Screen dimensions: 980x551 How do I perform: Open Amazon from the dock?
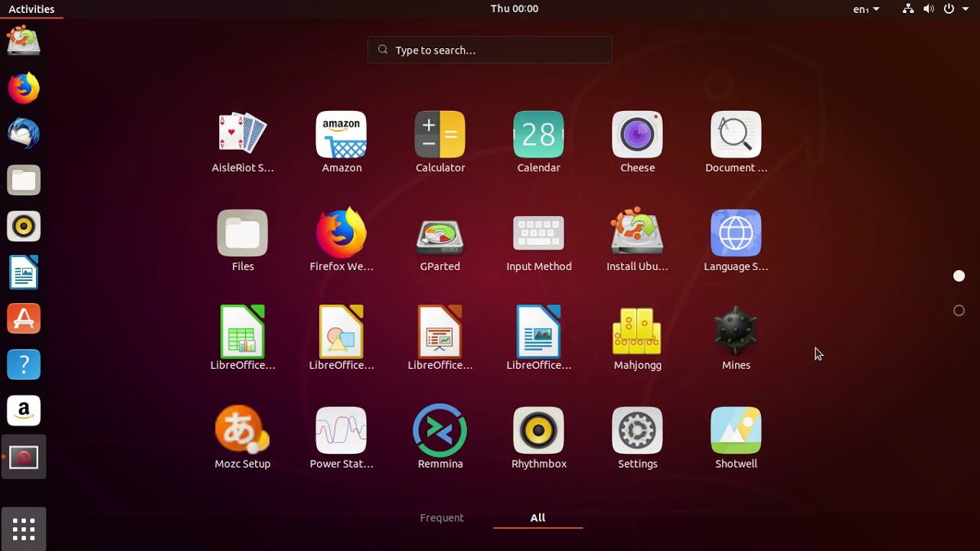pos(24,411)
